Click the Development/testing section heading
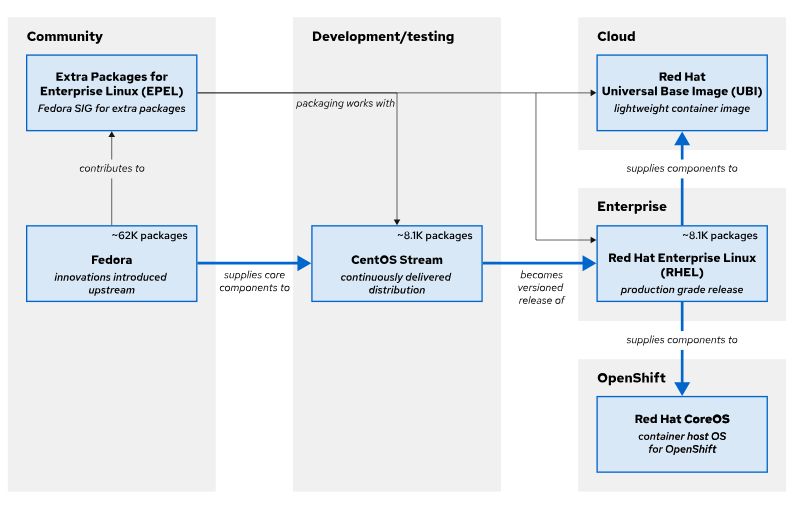The image size is (794, 510). click(x=382, y=37)
